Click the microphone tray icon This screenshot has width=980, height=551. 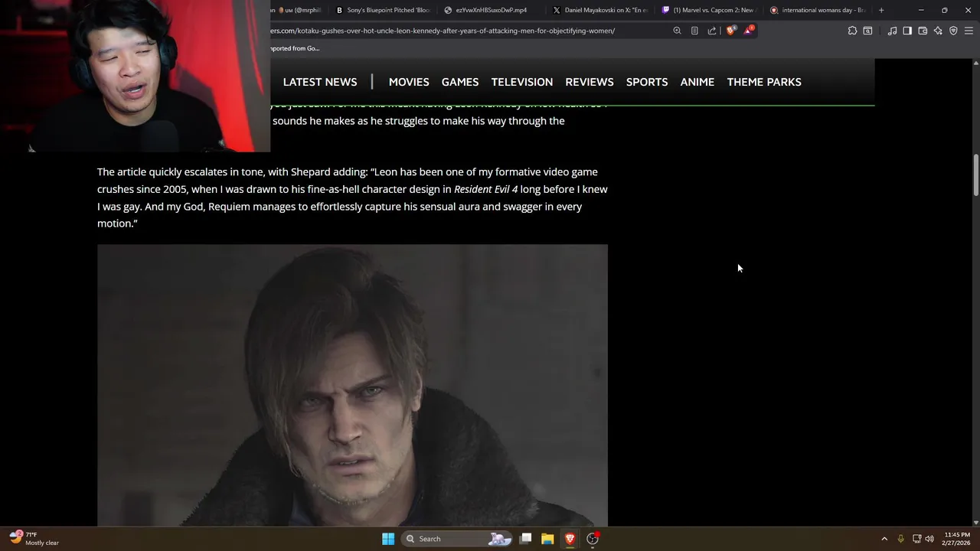pos(900,539)
